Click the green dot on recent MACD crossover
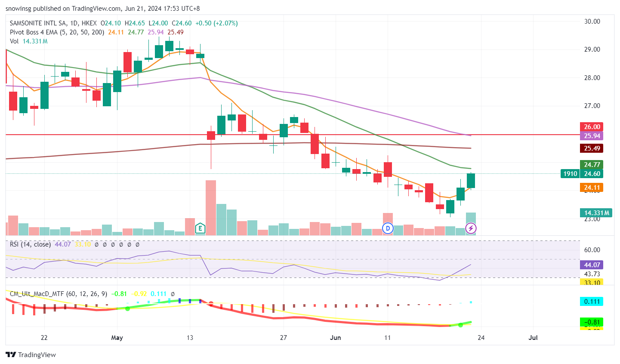The width and height of the screenshot is (620, 364). click(460, 325)
